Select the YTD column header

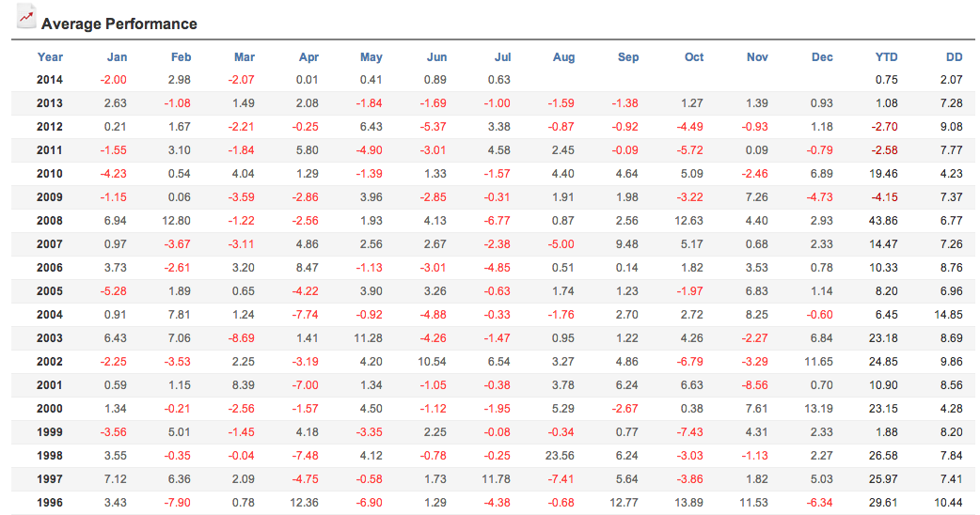[886, 56]
